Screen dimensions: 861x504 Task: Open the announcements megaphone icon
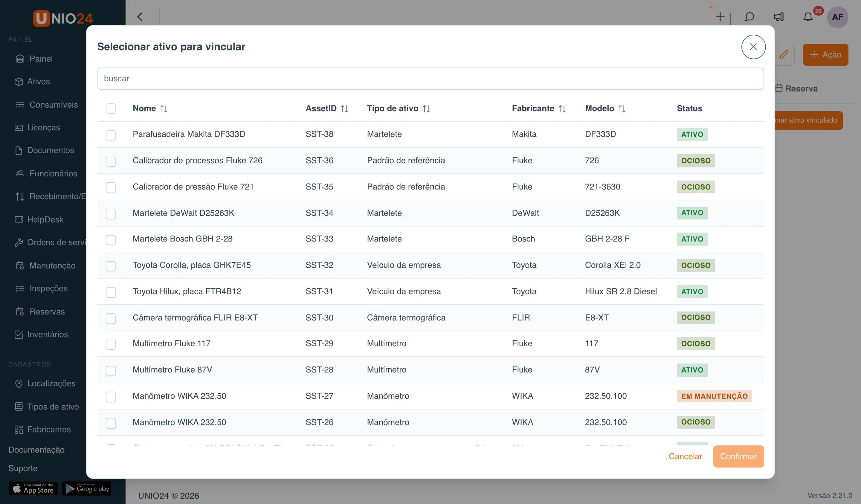[x=779, y=17]
